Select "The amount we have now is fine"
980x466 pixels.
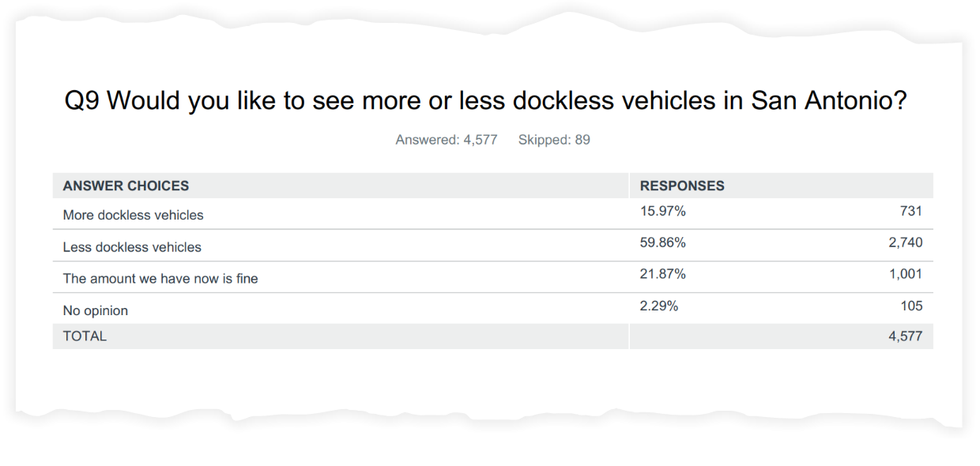tap(160, 279)
